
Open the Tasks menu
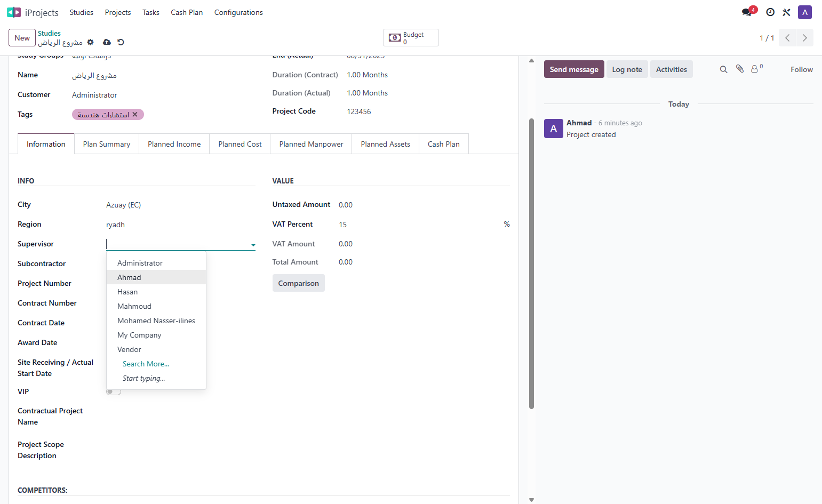click(151, 12)
